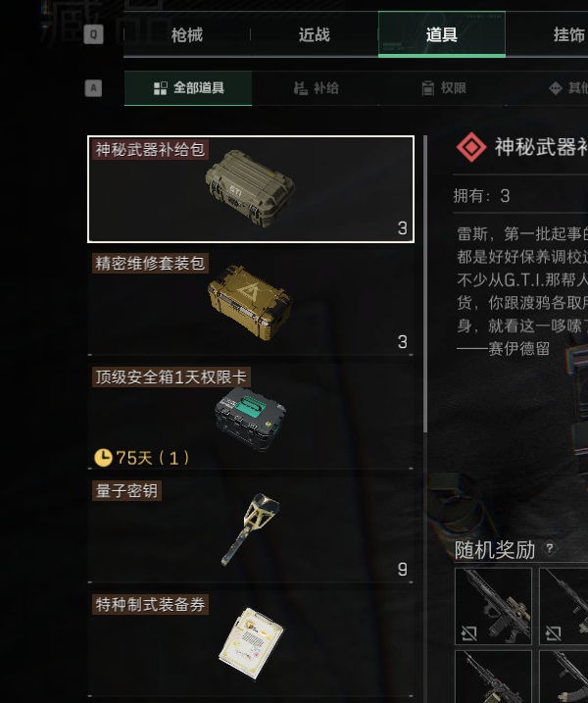Click the A key hint icon

94,88
